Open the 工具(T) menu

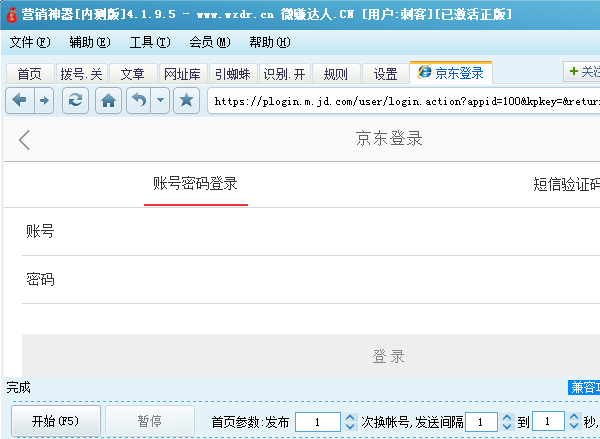coord(149,43)
